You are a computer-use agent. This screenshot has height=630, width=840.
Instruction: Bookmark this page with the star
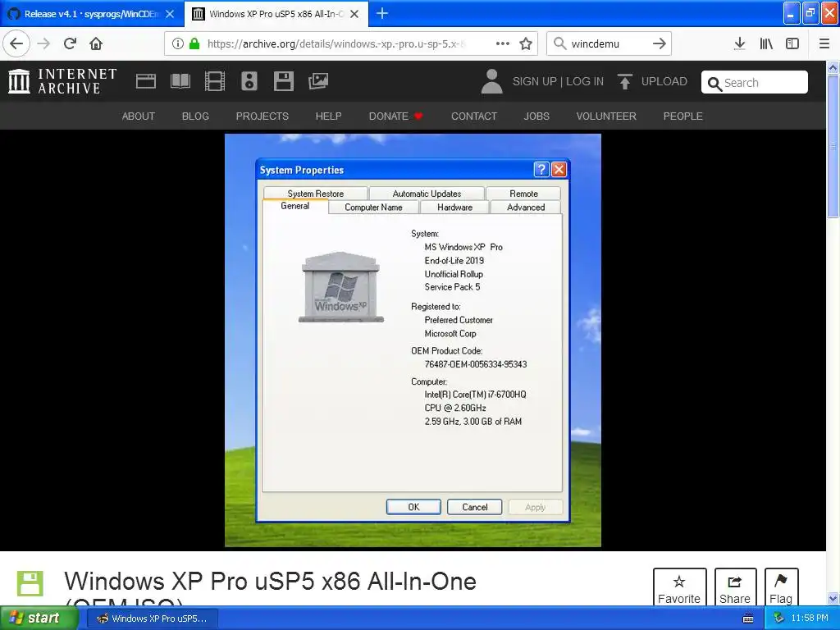[526, 43]
